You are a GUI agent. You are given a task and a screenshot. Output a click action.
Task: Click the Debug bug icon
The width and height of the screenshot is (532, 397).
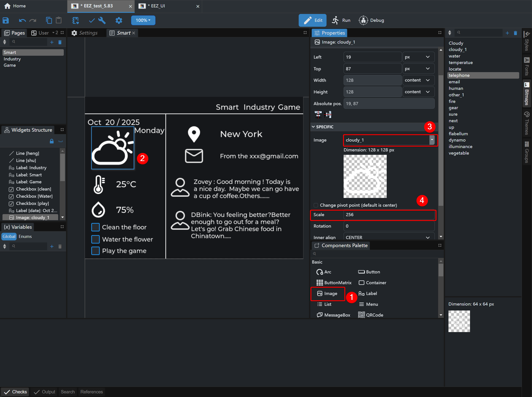363,20
